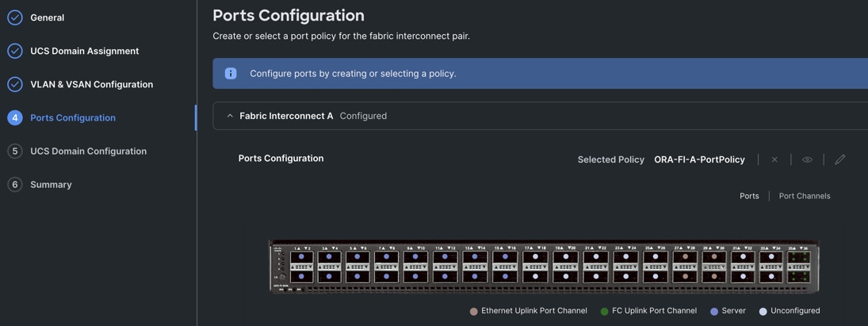Select the Ports tab

point(748,196)
